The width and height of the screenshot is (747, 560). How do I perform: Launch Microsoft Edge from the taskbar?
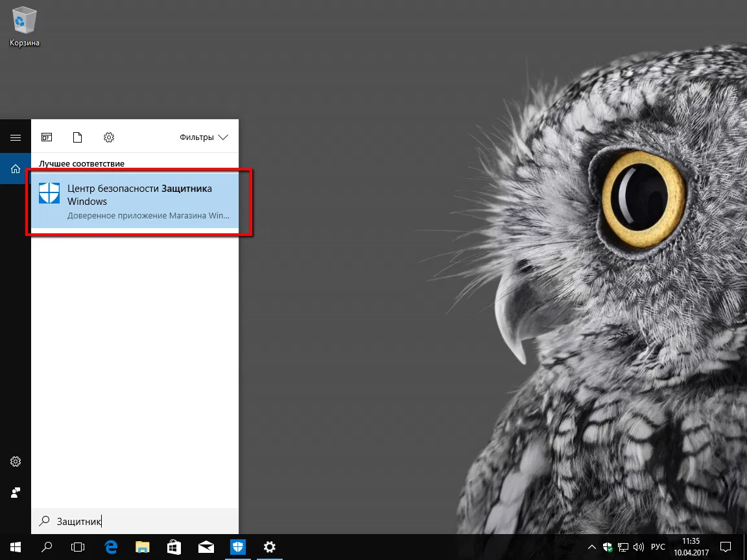pyautogui.click(x=110, y=546)
